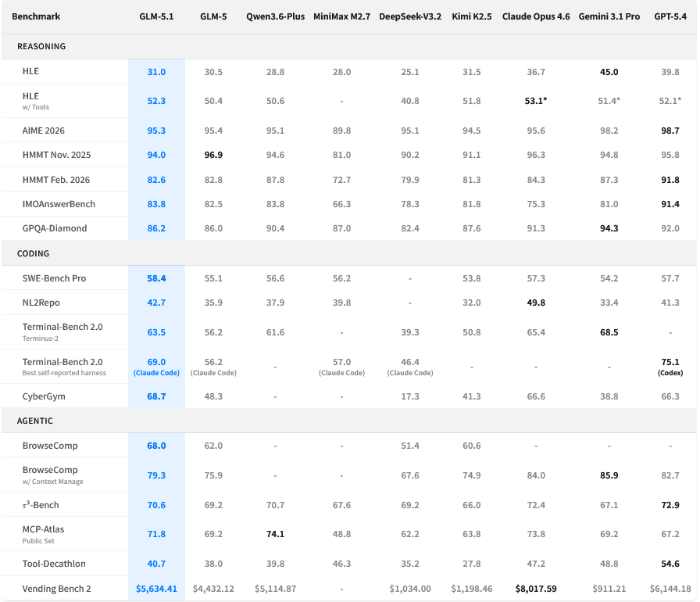The height and width of the screenshot is (602, 700).
Task: Click GLM-5's HMMT Nov. score 96.9
Action: pos(213,155)
